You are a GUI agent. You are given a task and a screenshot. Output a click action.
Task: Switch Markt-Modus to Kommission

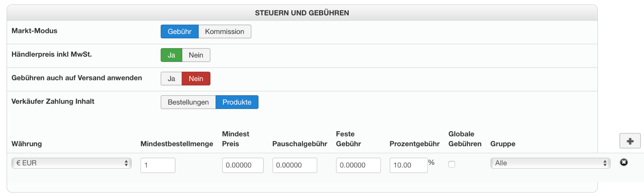click(225, 32)
